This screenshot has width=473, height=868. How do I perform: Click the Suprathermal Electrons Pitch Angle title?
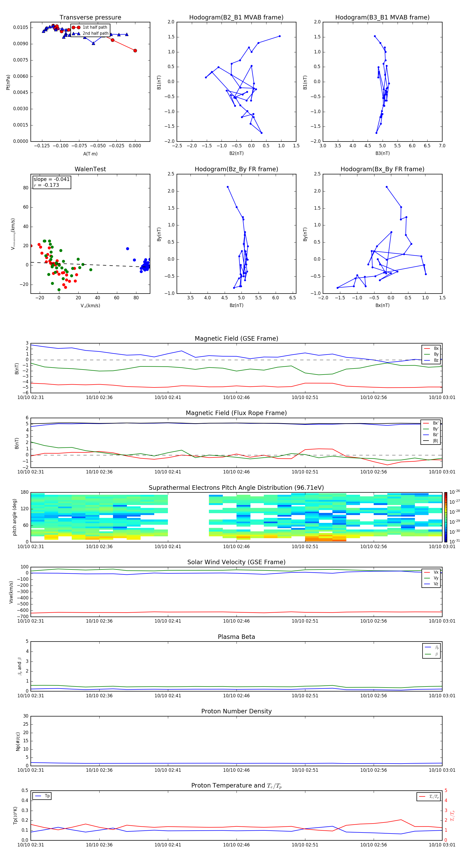[x=236, y=488]
